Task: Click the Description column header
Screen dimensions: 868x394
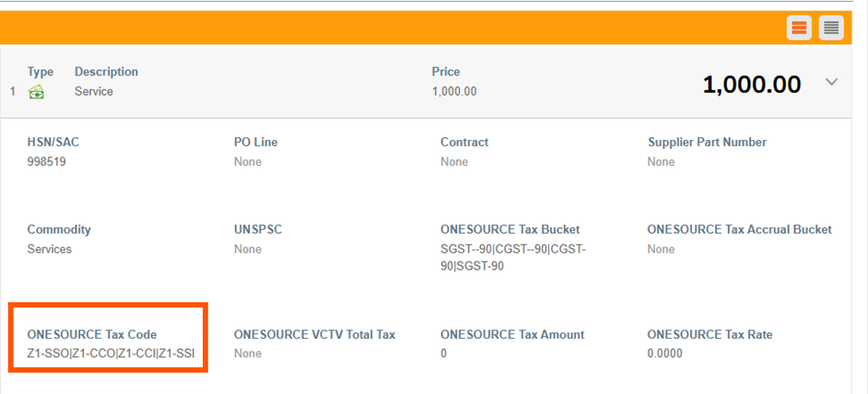Action: click(106, 72)
